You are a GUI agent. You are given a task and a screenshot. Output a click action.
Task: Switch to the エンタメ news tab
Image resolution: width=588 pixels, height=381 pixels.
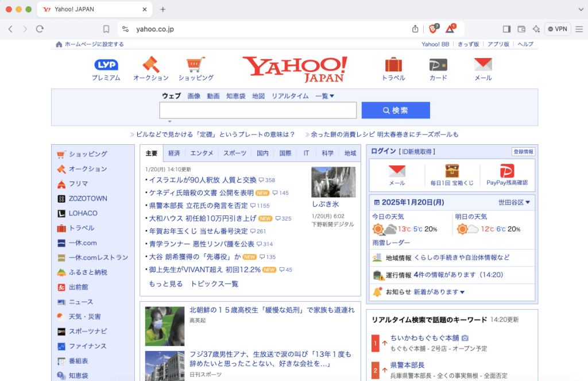click(x=202, y=153)
